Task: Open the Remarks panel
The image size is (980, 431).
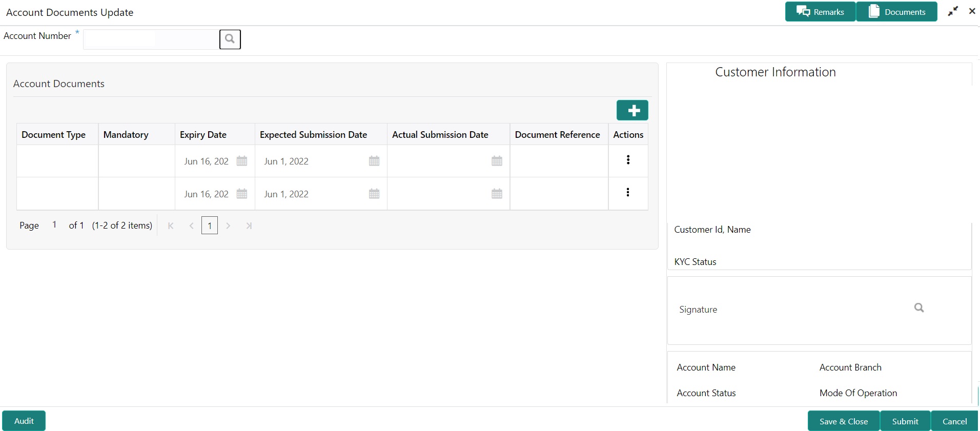Action: tap(820, 12)
